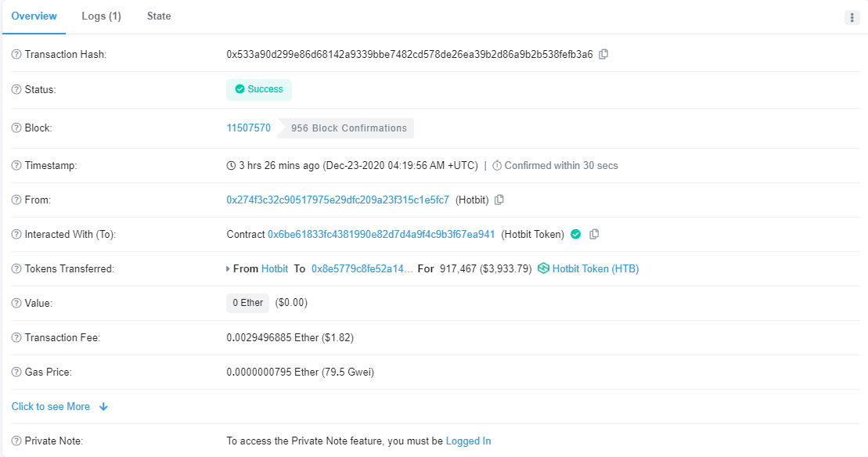Open the vertical three-dot options menu
The width and height of the screenshot is (868, 457).
click(852, 17)
